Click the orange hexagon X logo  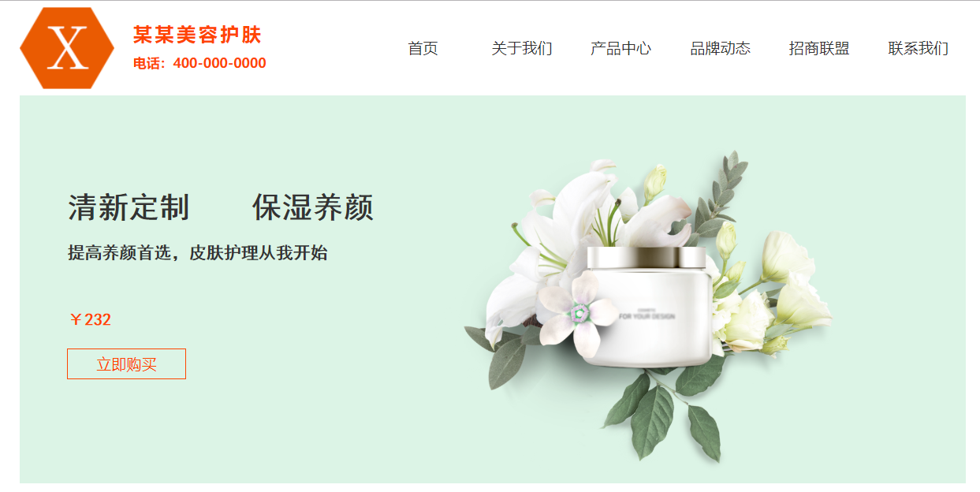click(x=67, y=48)
